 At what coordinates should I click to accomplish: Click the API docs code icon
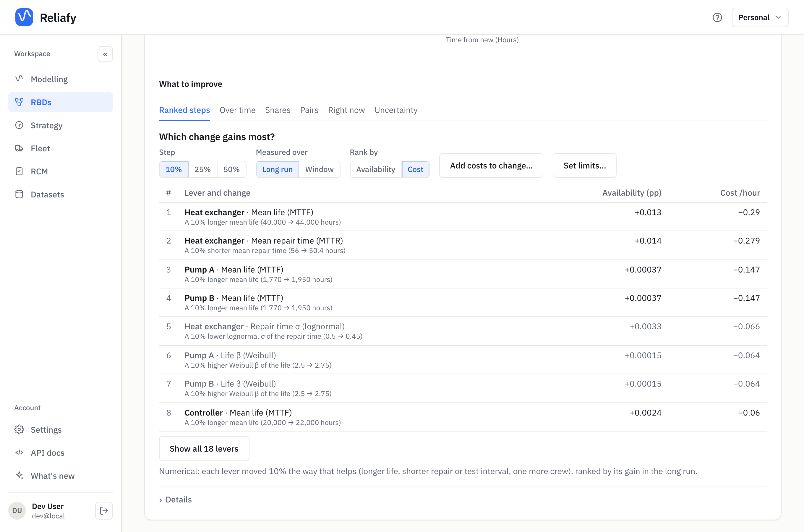[19, 452]
